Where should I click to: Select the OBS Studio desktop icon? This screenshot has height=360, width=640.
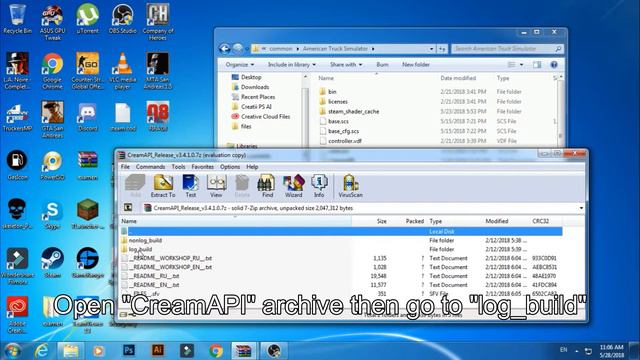point(122,19)
